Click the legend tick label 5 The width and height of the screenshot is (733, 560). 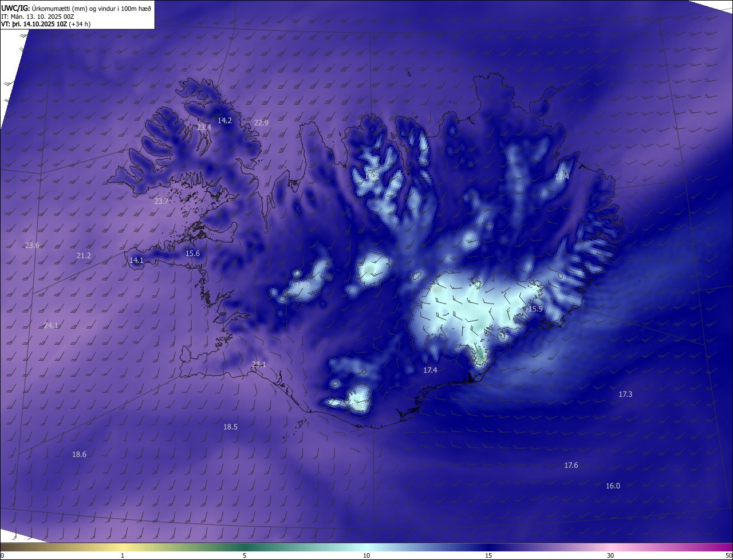click(245, 555)
